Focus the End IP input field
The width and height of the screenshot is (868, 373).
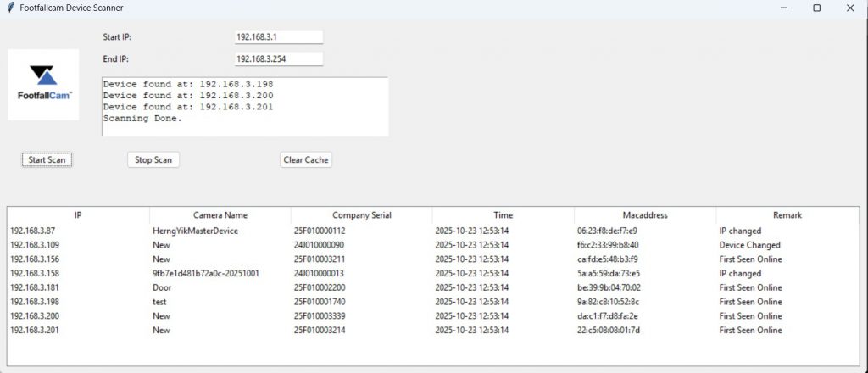(278, 58)
